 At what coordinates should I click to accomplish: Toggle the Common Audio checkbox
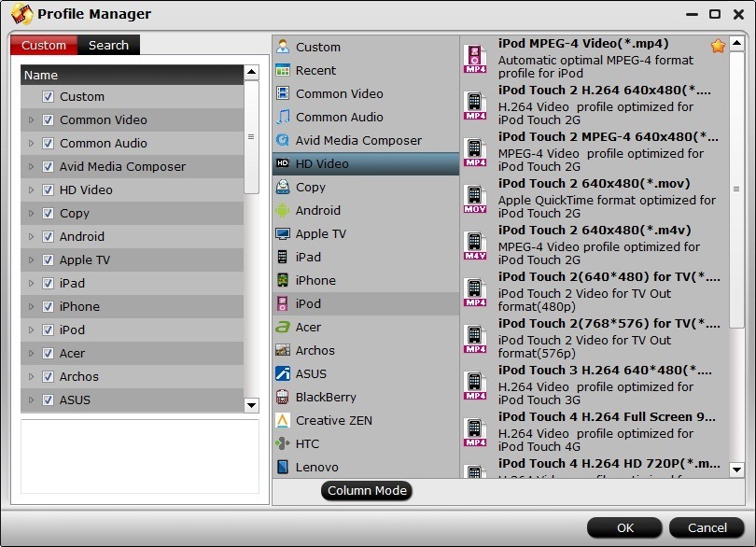tap(49, 143)
